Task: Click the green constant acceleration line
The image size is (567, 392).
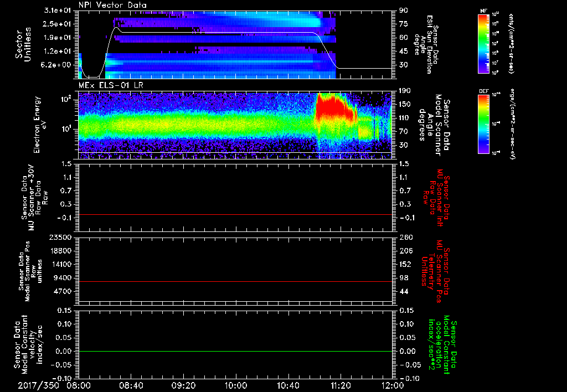Action: [x=235, y=351]
